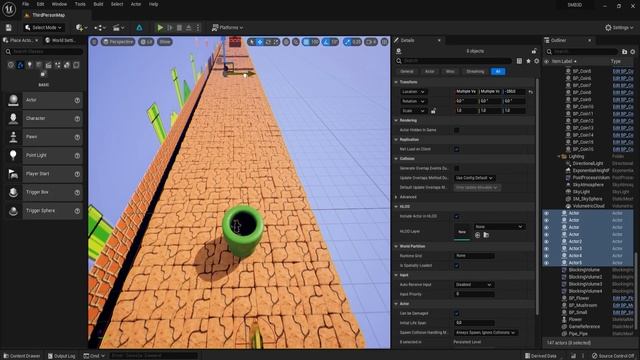Viewport: 640px width, 360px height.
Task: Toggle the viewport maximize/restore icon
Action: pos(384,42)
